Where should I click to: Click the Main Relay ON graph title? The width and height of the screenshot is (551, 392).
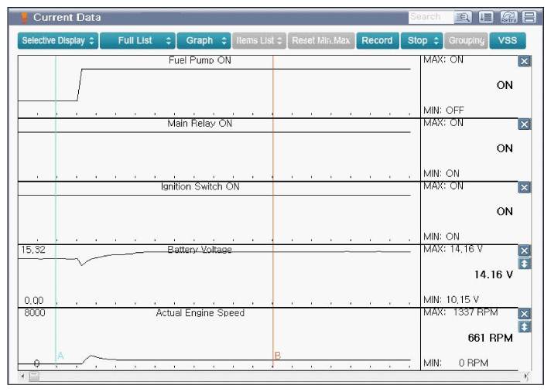click(200, 124)
